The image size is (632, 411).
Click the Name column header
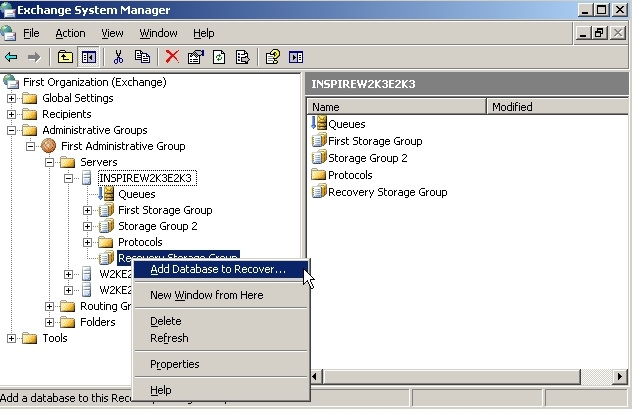click(396, 107)
